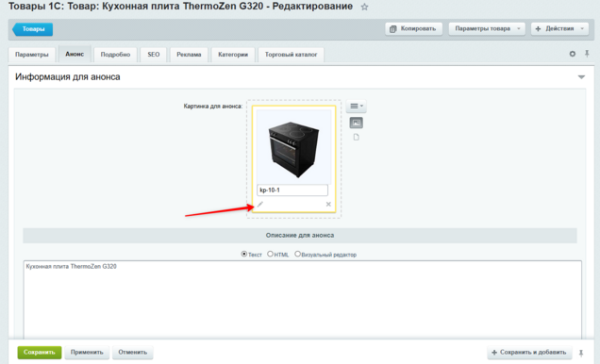
Task: Open image upload options menu
Action: coord(357,106)
